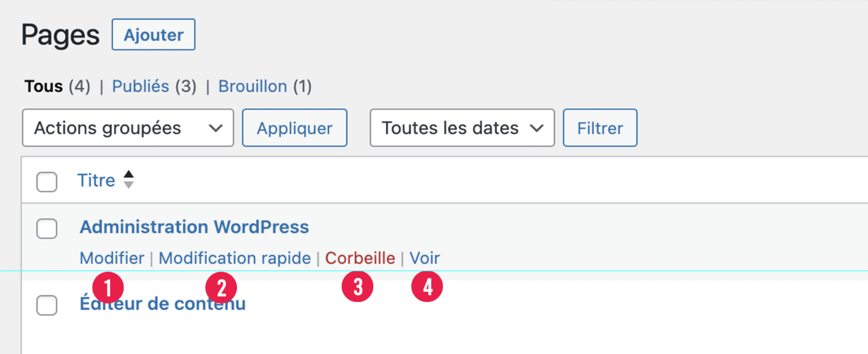Click the Appliquer button
868x354 pixels.
tap(295, 127)
